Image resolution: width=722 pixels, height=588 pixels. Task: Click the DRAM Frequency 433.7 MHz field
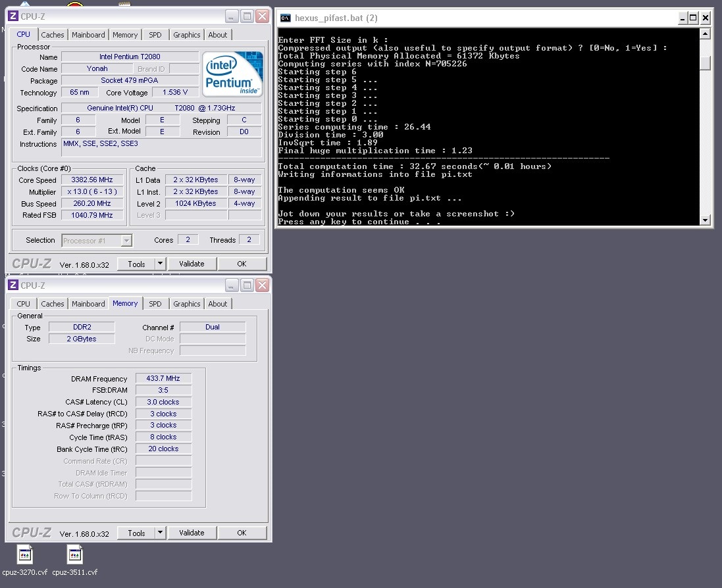pyautogui.click(x=163, y=378)
